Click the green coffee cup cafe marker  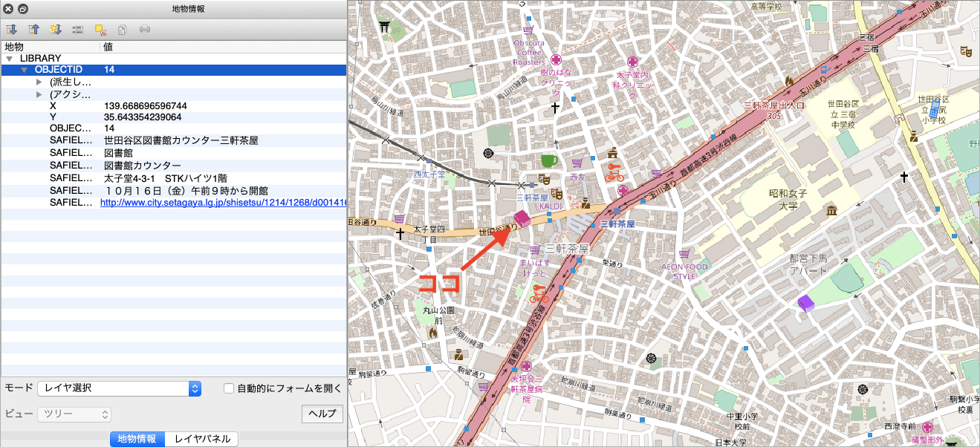point(548,160)
